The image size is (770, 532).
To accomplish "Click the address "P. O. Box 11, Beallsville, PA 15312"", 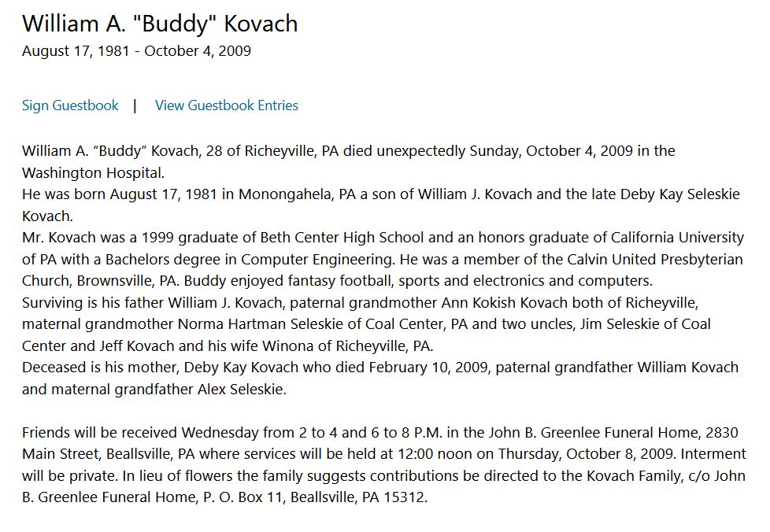I will click(315, 497).
